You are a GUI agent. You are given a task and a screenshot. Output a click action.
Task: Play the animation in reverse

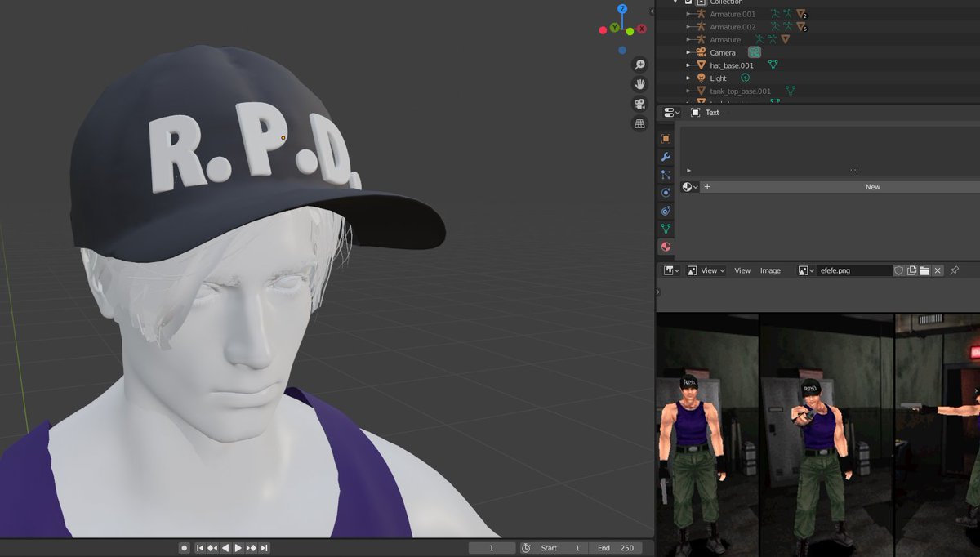[x=225, y=548]
